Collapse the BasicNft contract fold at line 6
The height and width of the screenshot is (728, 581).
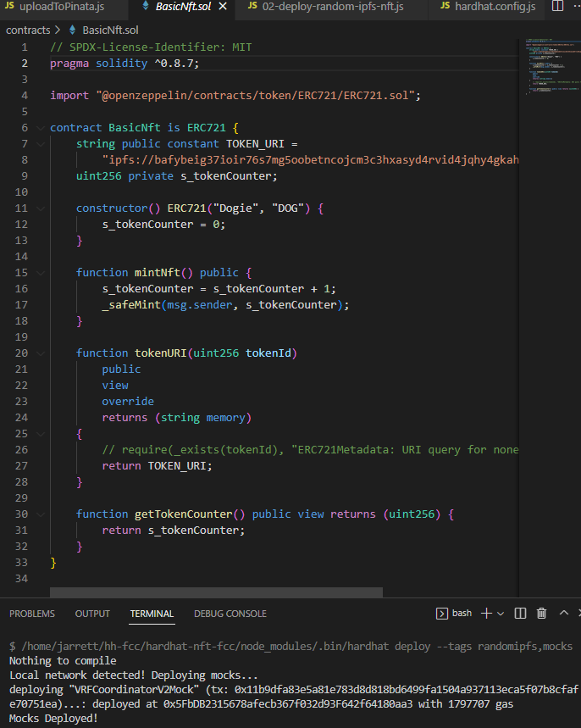click(41, 128)
